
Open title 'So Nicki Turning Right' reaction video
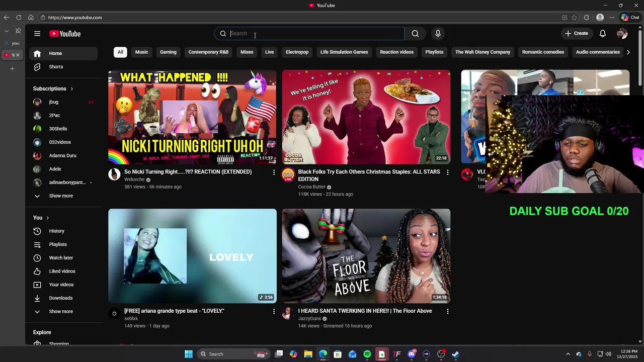188,172
